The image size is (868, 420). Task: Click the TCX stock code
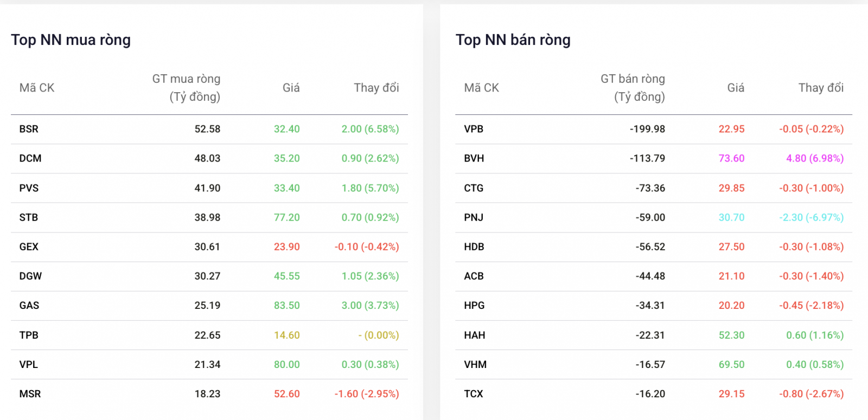474,394
